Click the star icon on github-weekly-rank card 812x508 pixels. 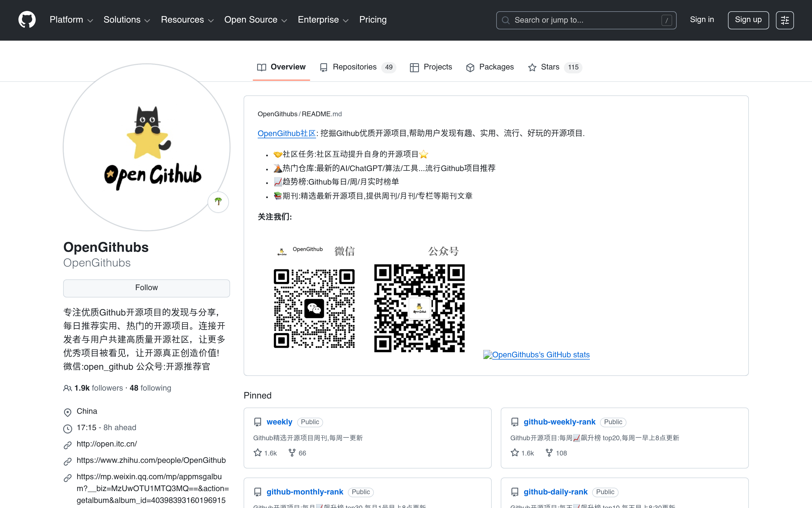[x=515, y=453]
